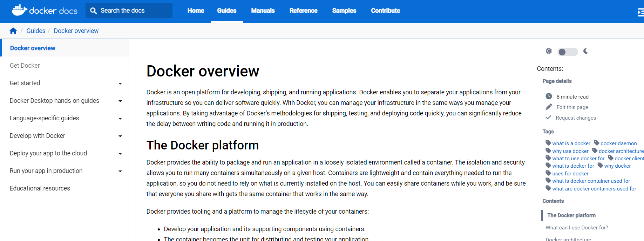The width and height of the screenshot is (644, 241).
Task: Click tag icon next to 'docker architecture'
Action: pyautogui.click(x=595, y=150)
